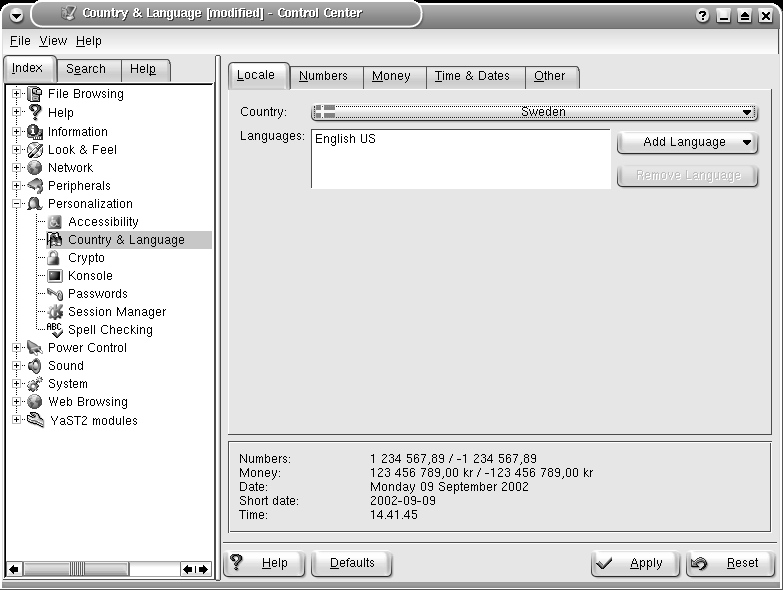Click the Reset button
Viewport: 783px width, 590px height.
click(x=730, y=563)
